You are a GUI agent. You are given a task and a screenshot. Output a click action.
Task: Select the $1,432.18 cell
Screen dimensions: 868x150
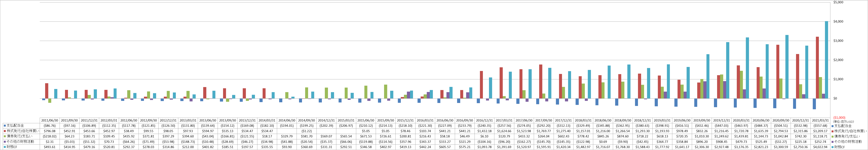pyautogui.click(x=484, y=131)
